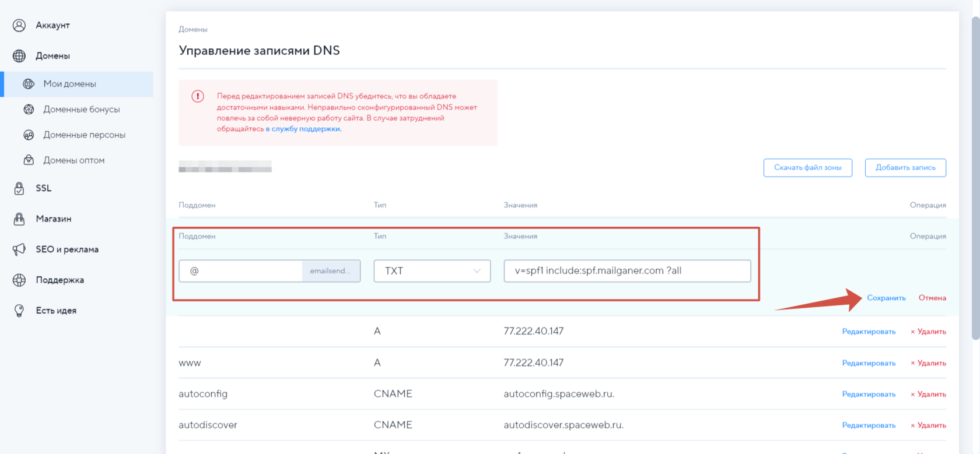Click the Account user icon in sidebar
This screenshot has width=980, height=454.
(19, 25)
